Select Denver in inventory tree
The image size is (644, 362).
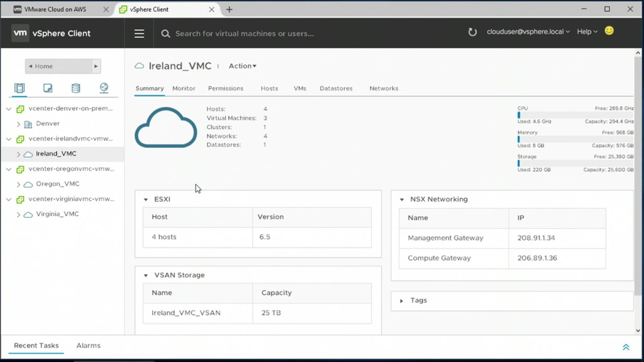coord(48,123)
